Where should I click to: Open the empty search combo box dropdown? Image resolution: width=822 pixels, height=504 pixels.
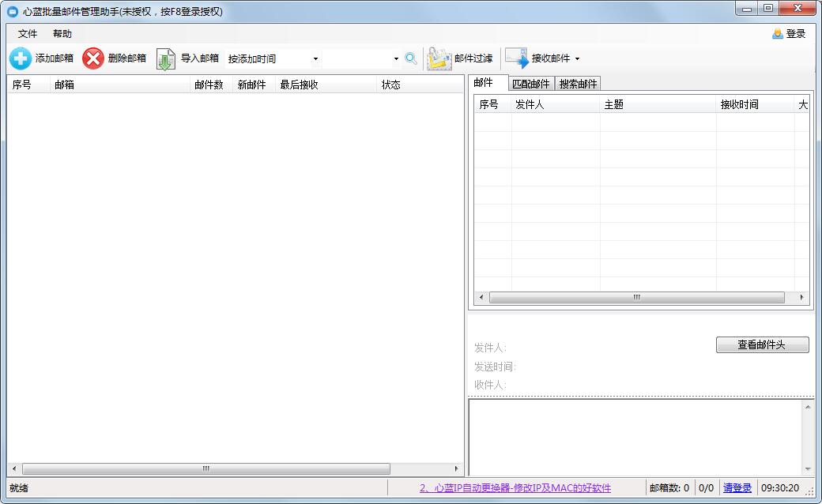pos(396,59)
